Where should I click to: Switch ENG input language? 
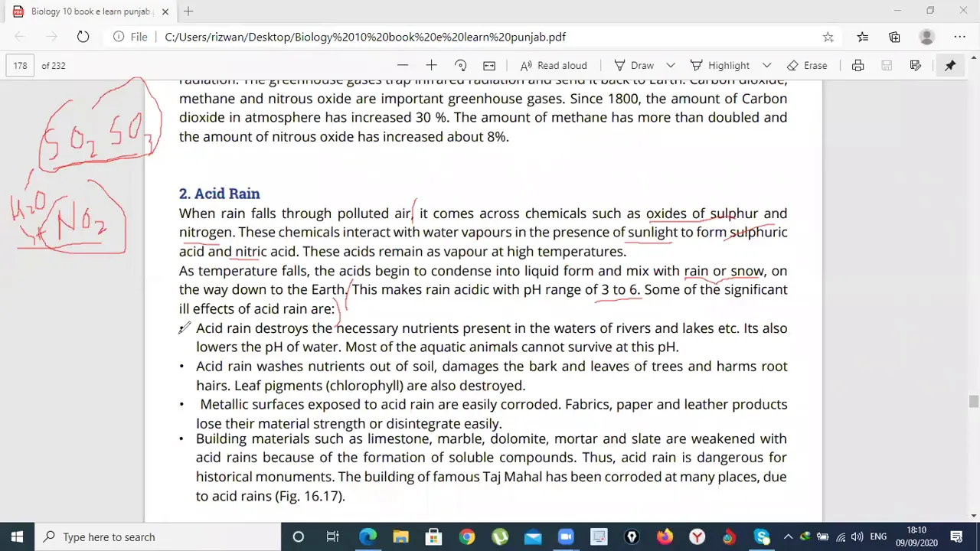(x=878, y=537)
